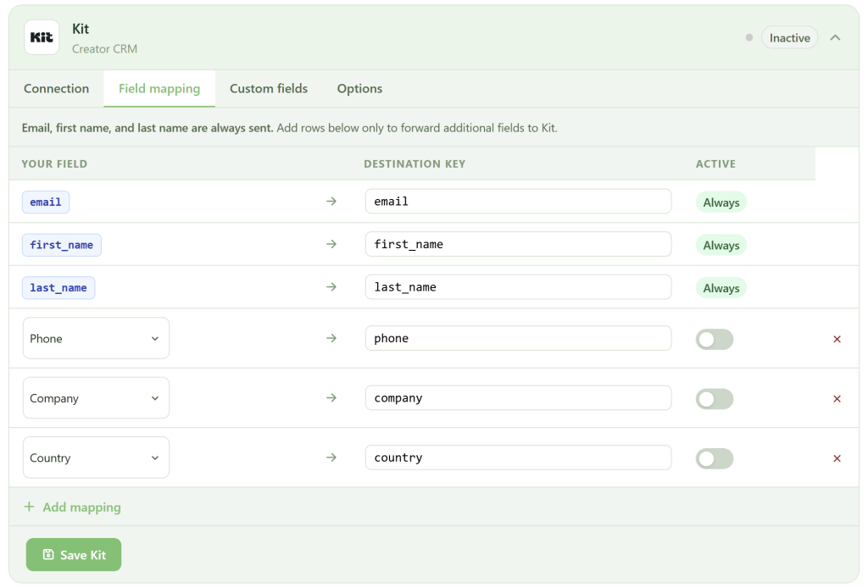Click the Always badge in the last_name row
This screenshot has width=868, height=588.
click(721, 287)
